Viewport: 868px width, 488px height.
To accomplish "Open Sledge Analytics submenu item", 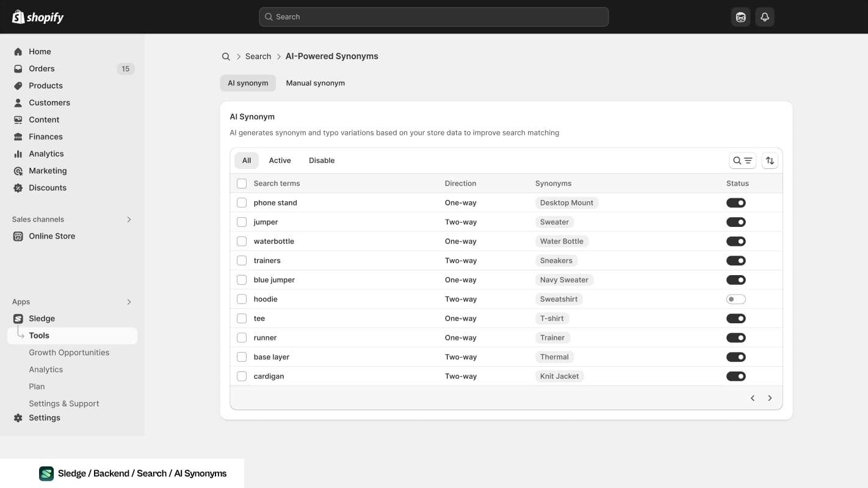I will point(46,370).
